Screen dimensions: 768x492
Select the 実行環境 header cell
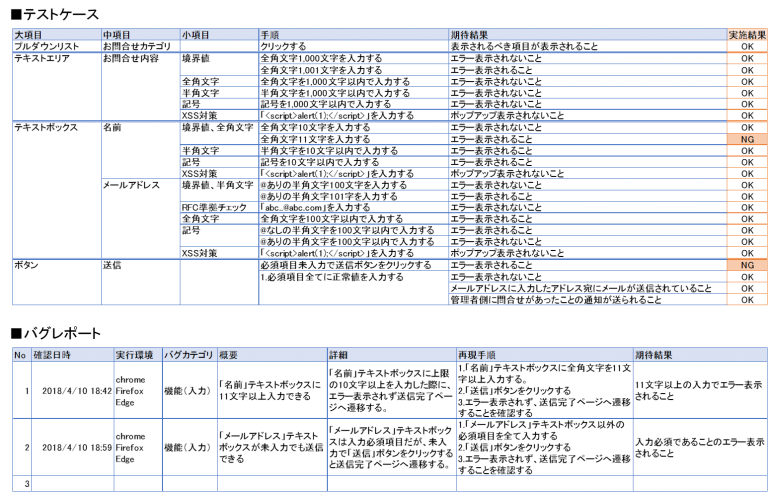(x=138, y=355)
